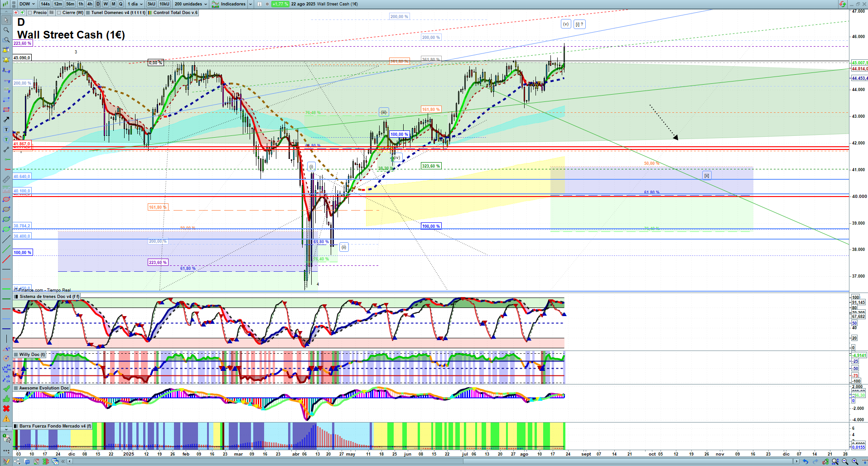
Task: Select the red diagonal trendline tool
Action: pos(6,259)
